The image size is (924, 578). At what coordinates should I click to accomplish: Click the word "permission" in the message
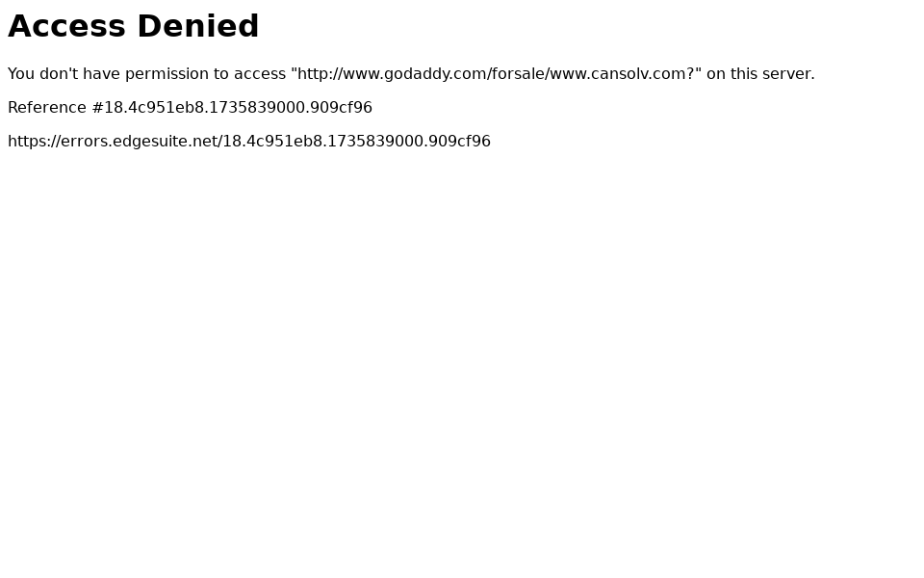tap(168, 74)
